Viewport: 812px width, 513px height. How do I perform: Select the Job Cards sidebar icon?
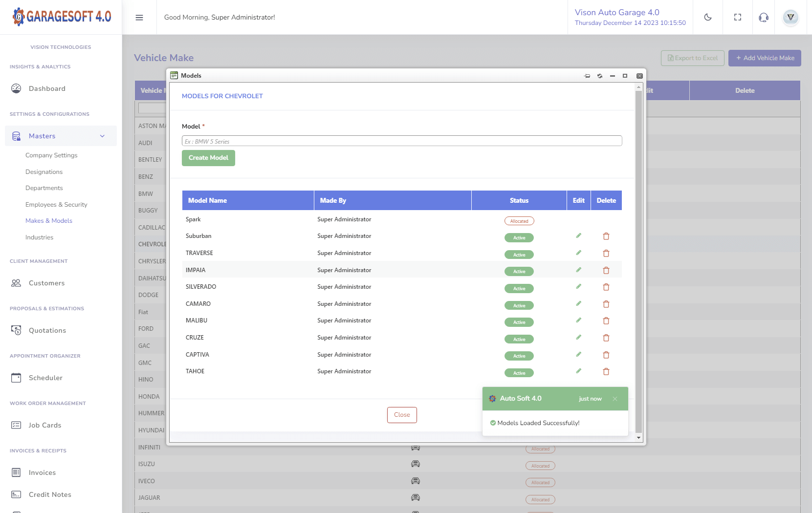pos(16,425)
